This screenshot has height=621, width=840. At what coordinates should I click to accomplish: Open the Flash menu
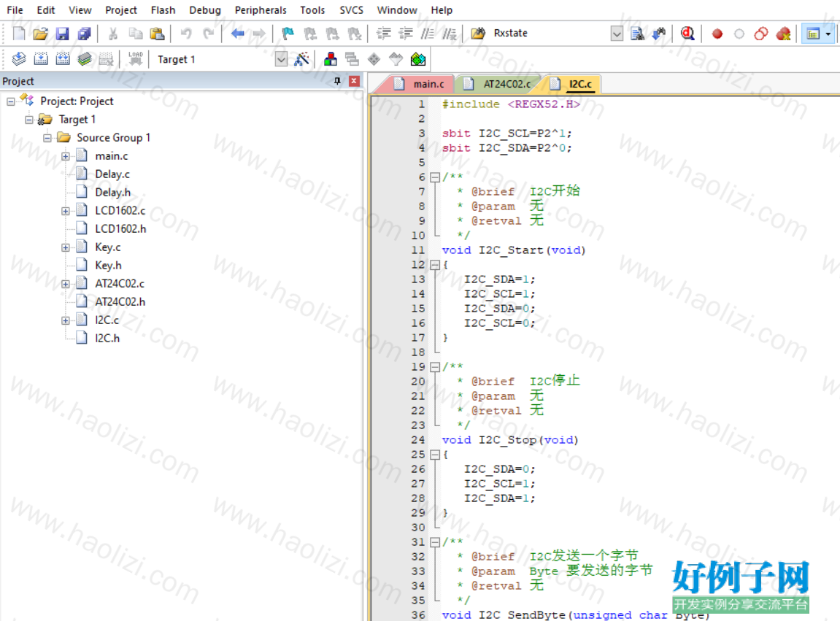pyautogui.click(x=163, y=10)
